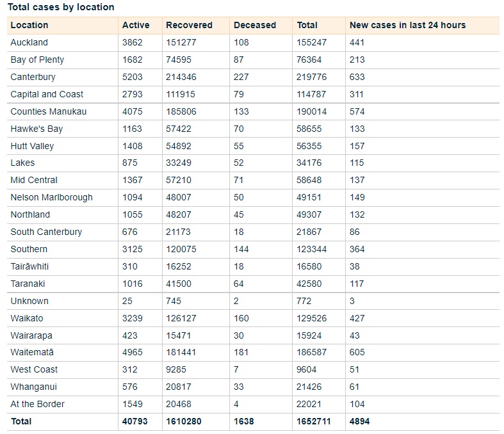This screenshot has height=434, width=504.
Task: Click Waitematā's new cases value 605
Action: (x=357, y=352)
